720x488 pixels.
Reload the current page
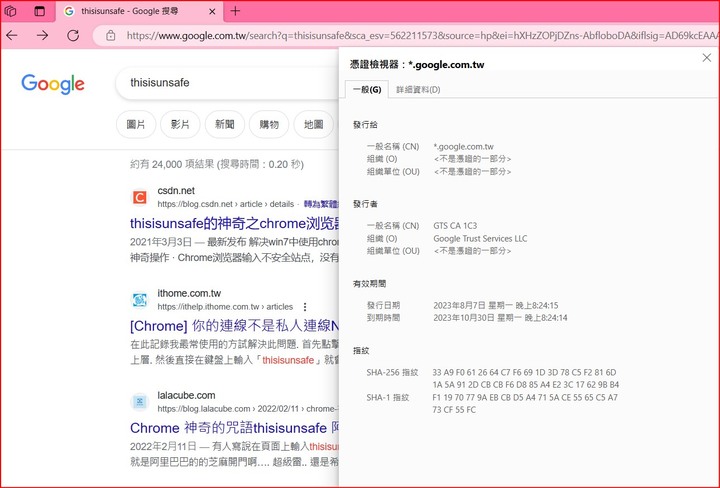tap(75, 35)
